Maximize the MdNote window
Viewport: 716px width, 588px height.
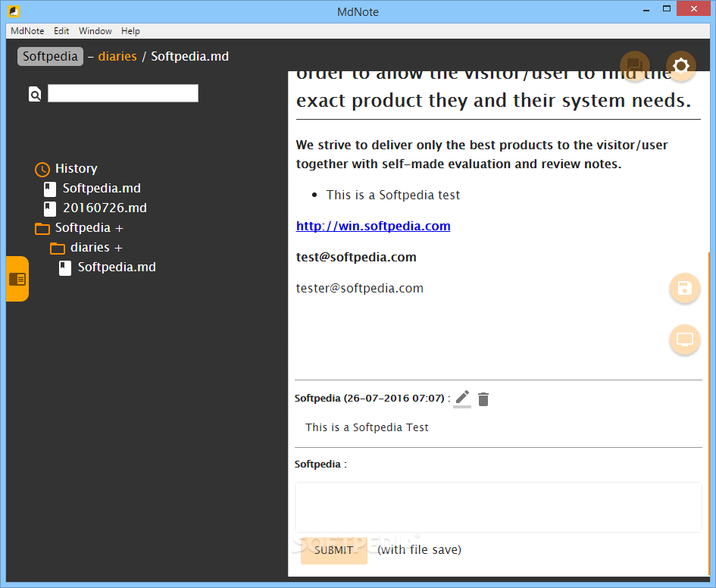click(667, 9)
